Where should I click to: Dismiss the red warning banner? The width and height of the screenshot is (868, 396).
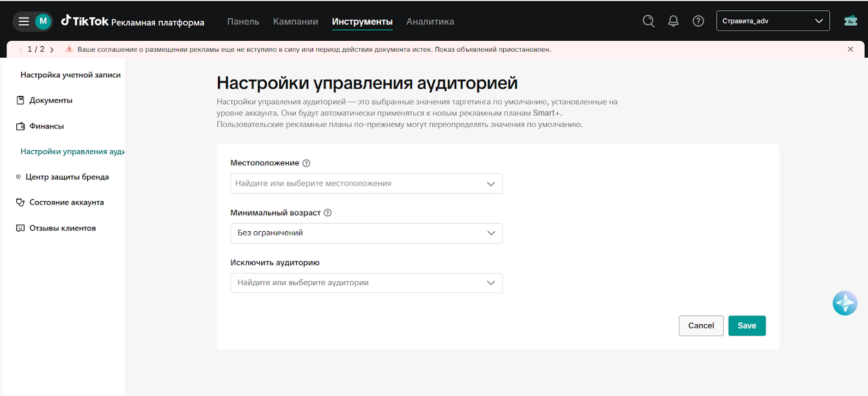[x=850, y=49]
